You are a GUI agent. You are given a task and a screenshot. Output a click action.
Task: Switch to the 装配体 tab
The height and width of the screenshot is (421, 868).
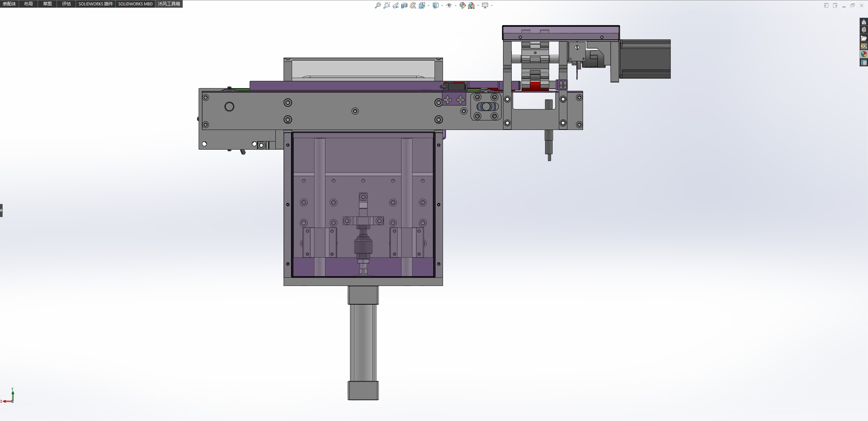click(9, 4)
